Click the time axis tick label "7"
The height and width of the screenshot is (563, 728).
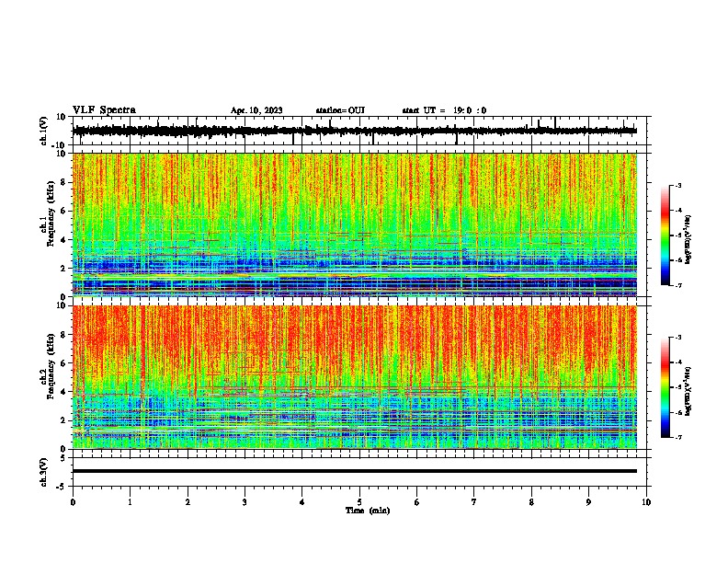click(474, 502)
